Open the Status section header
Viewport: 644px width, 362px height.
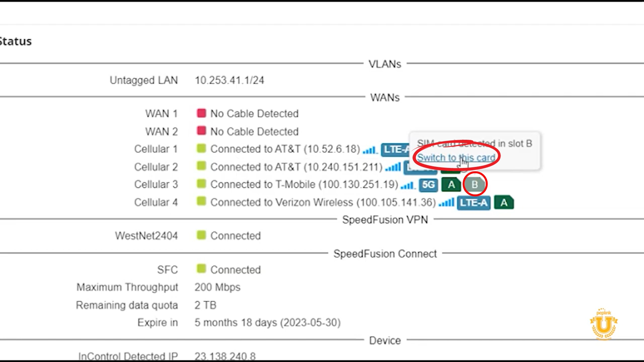pos(15,41)
